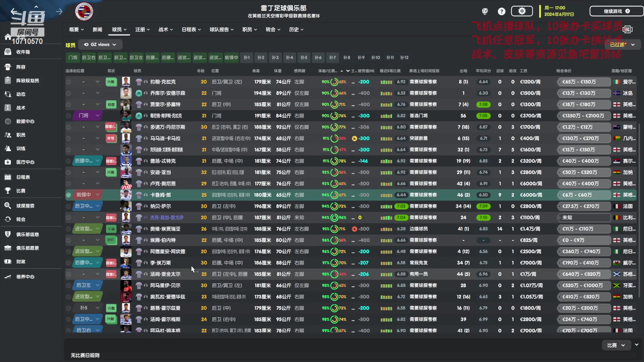Open the Inbox sidebar icon
This screenshot has height=362, width=644.
(8, 52)
